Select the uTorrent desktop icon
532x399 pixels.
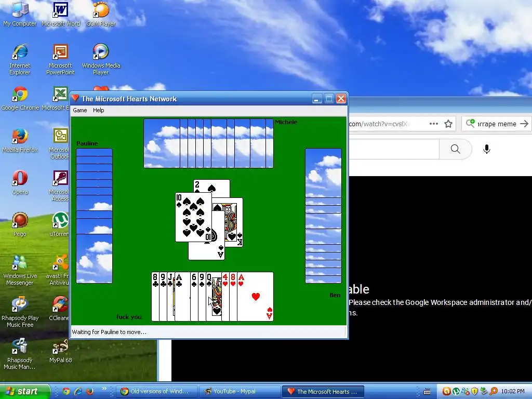59,224
